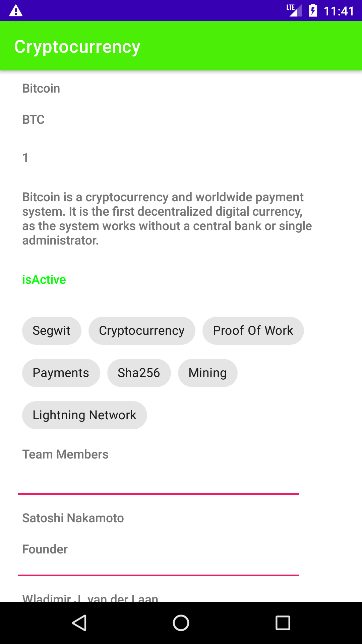Click the green isActive label

(x=44, y=279)
